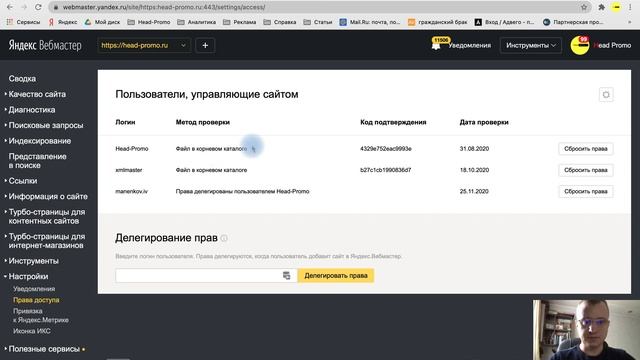Click the Head-Promo login cell
The image size is (640, 360).
(x=132, y=149)
